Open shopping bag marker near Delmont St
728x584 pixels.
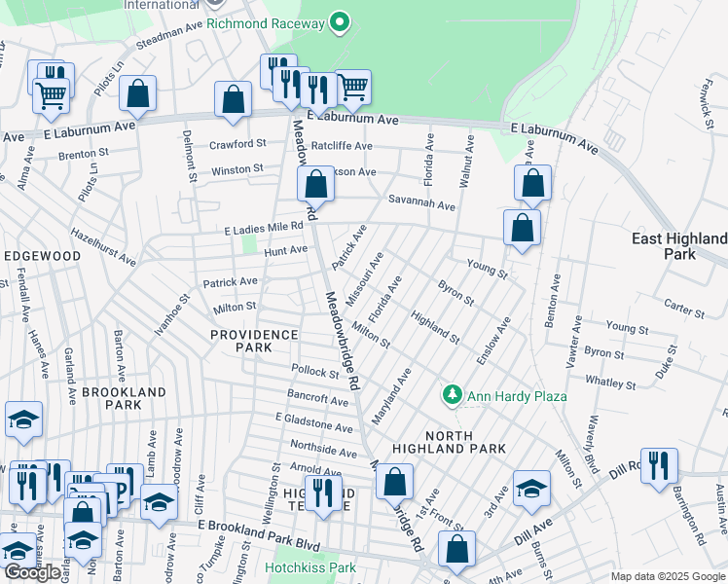tap(233, 99)
